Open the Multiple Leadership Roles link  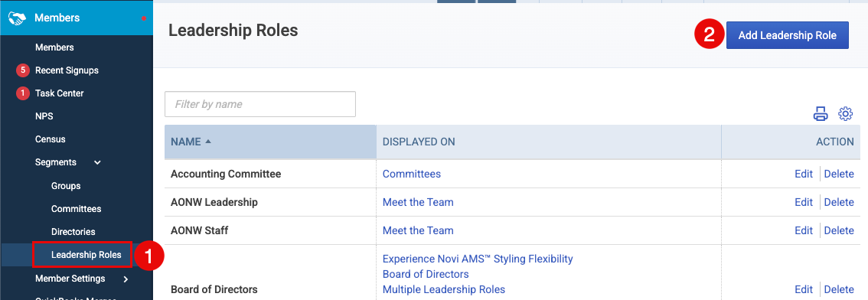[444, 289]
